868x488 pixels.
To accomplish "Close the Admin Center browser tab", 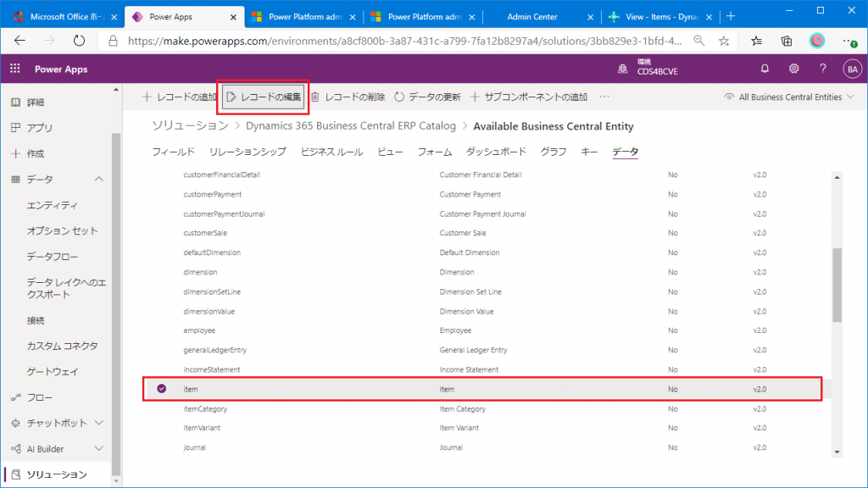I will point(590,17).
